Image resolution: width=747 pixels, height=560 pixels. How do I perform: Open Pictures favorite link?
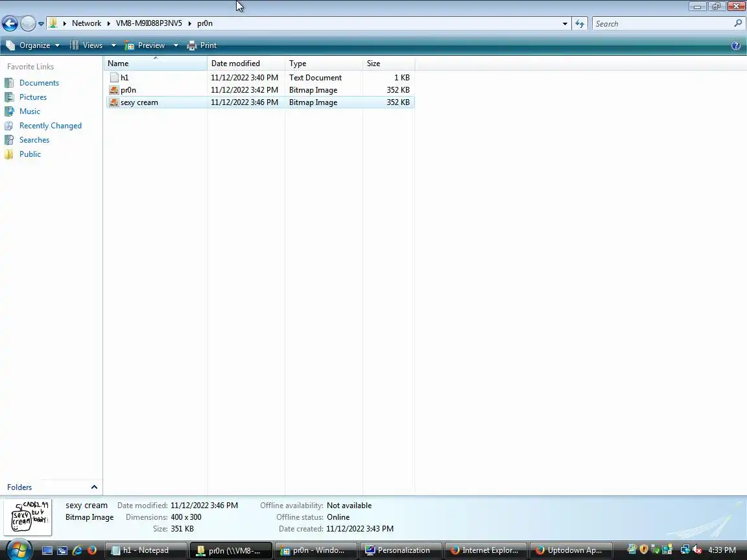[x=33, y=97]
